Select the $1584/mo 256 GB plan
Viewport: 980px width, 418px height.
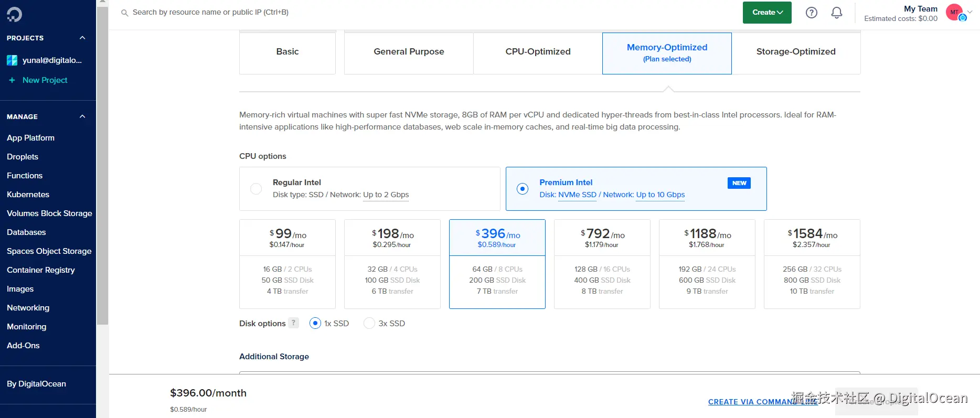[812, 264]
